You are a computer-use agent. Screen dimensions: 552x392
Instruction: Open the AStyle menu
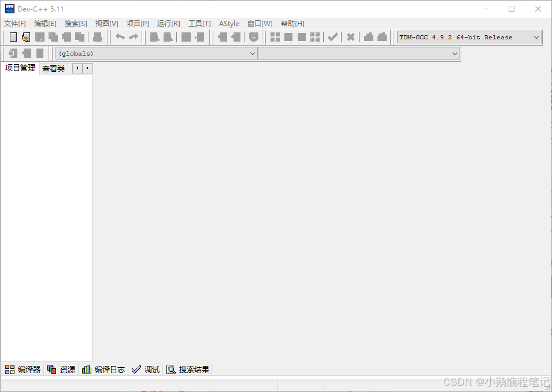229,24
